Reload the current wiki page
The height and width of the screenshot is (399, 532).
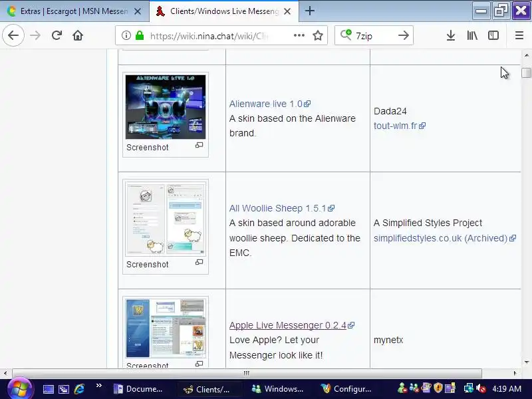tap(57, 35)
